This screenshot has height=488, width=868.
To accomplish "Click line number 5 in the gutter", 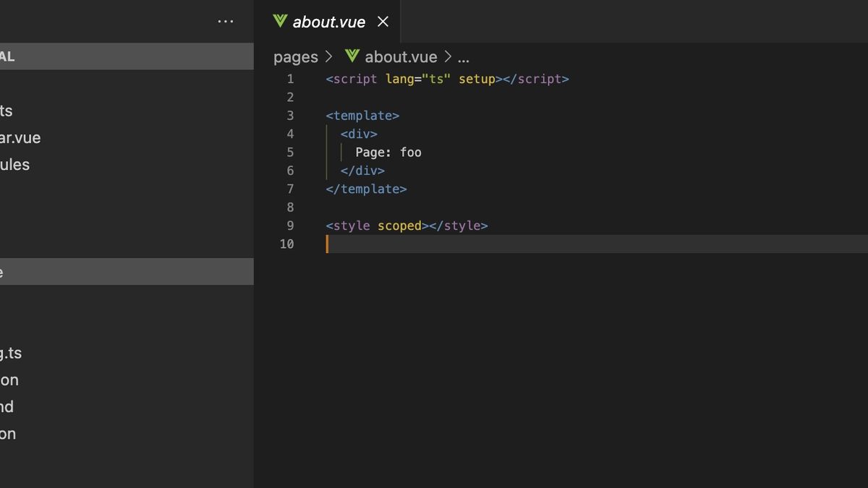I will click(x=289, y=152).
